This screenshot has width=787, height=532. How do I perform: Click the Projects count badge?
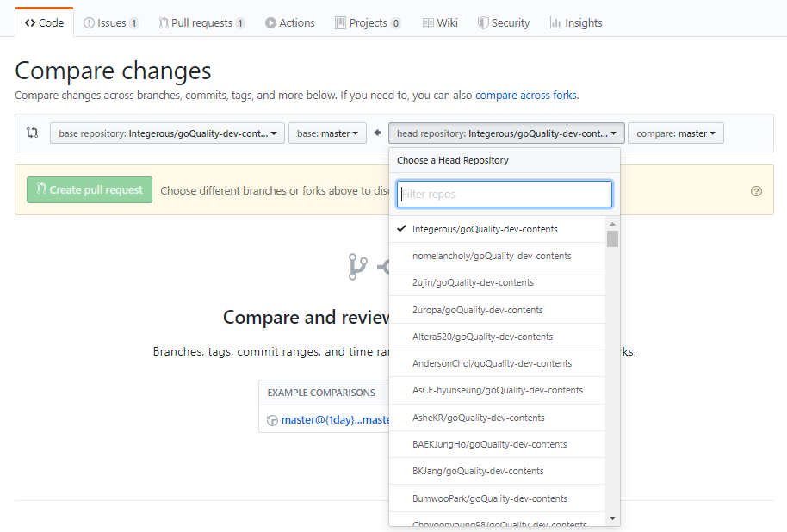click(x=396, y=23)
